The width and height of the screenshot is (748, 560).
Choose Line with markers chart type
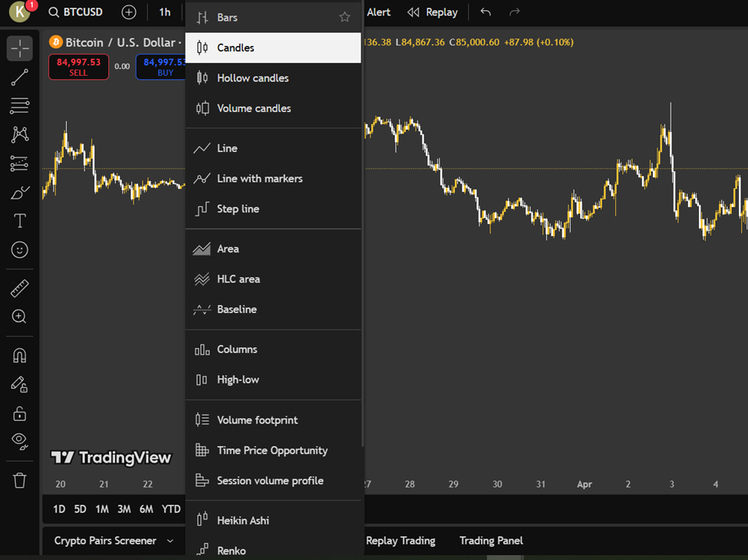click(x=273, y=179)
